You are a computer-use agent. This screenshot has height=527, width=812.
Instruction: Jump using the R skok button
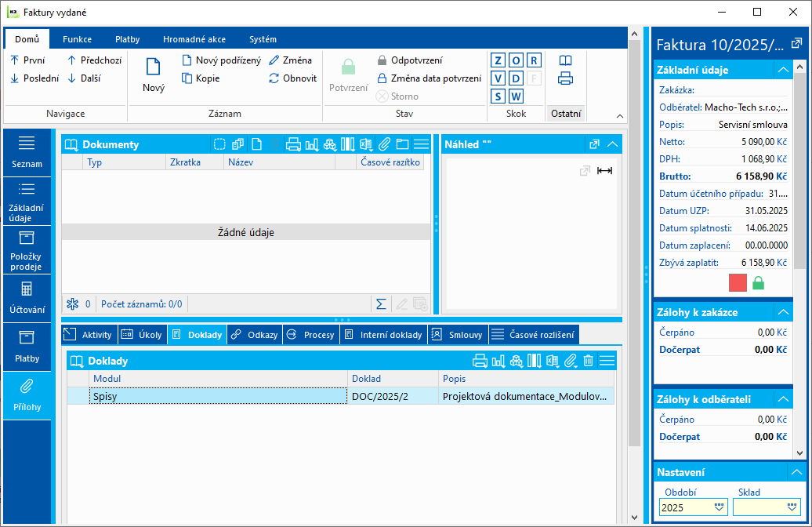tap(534, 60)
